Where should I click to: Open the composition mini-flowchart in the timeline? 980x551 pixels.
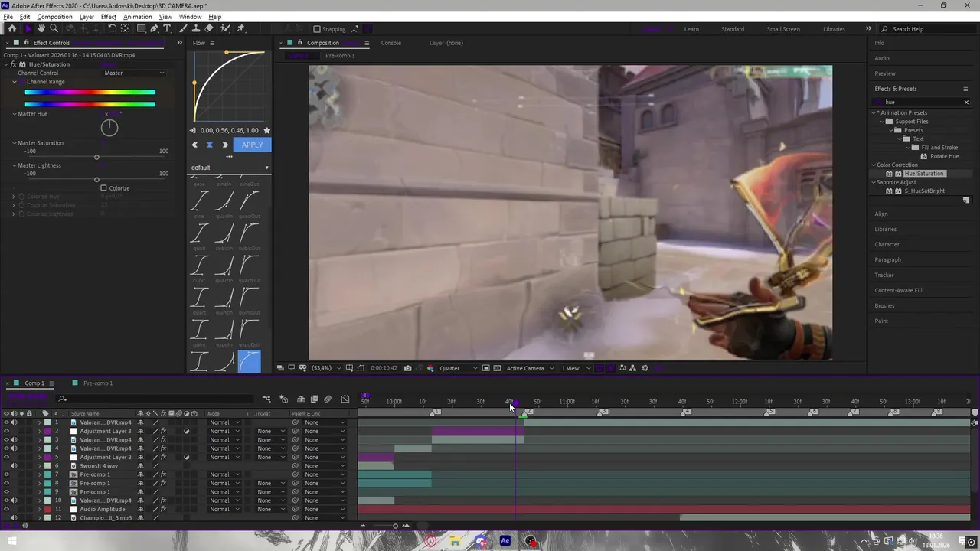(x=266, y=399)
